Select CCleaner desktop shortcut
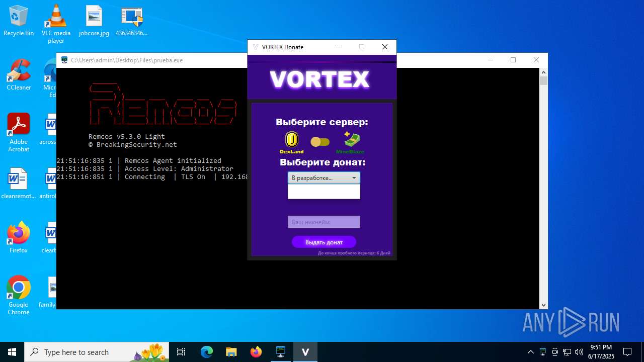This screenshot has height=362, width=644. click(x=19, y=75)
